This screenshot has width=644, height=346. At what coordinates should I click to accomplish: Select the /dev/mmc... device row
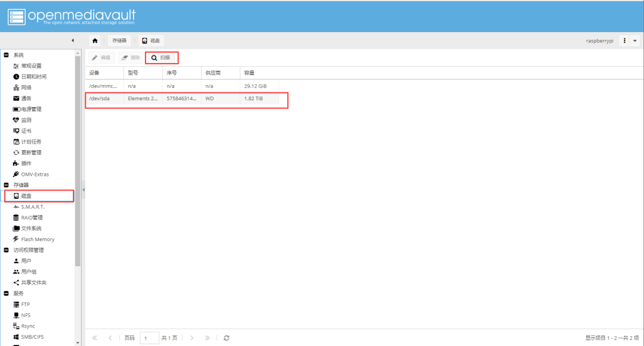(x=182, y=86)
